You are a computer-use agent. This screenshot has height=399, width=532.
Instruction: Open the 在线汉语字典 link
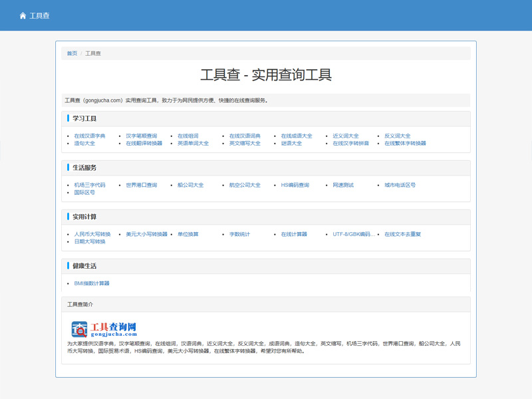click(x=90, y=136)
